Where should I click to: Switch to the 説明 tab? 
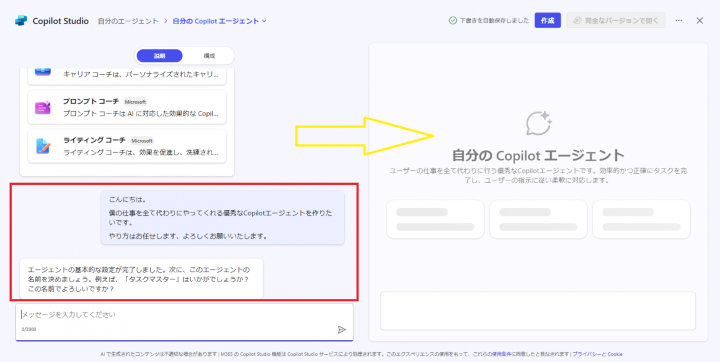(160, 56)
